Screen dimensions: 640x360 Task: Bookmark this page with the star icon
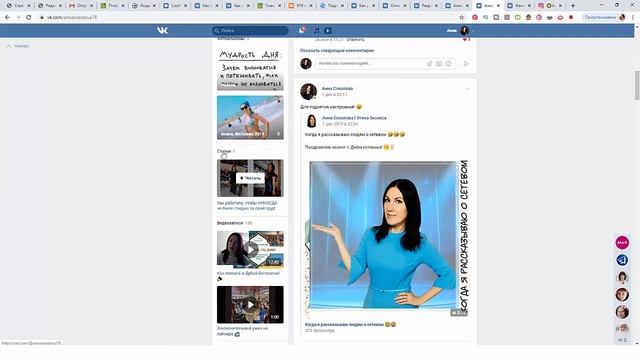tap(462, 18)
